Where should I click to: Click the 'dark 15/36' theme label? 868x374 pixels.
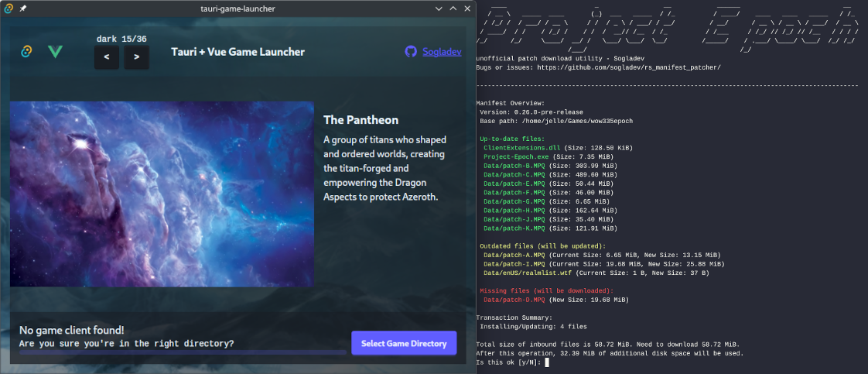point(121,39)
